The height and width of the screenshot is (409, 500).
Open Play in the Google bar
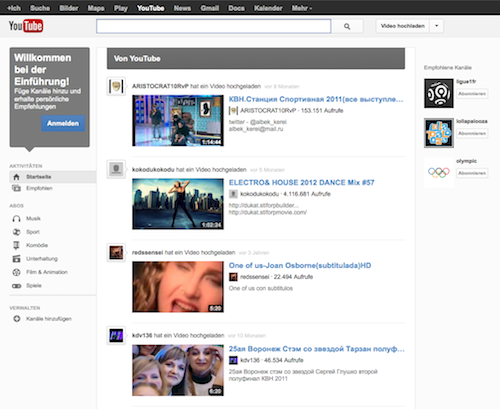click(x=121, y=8)
